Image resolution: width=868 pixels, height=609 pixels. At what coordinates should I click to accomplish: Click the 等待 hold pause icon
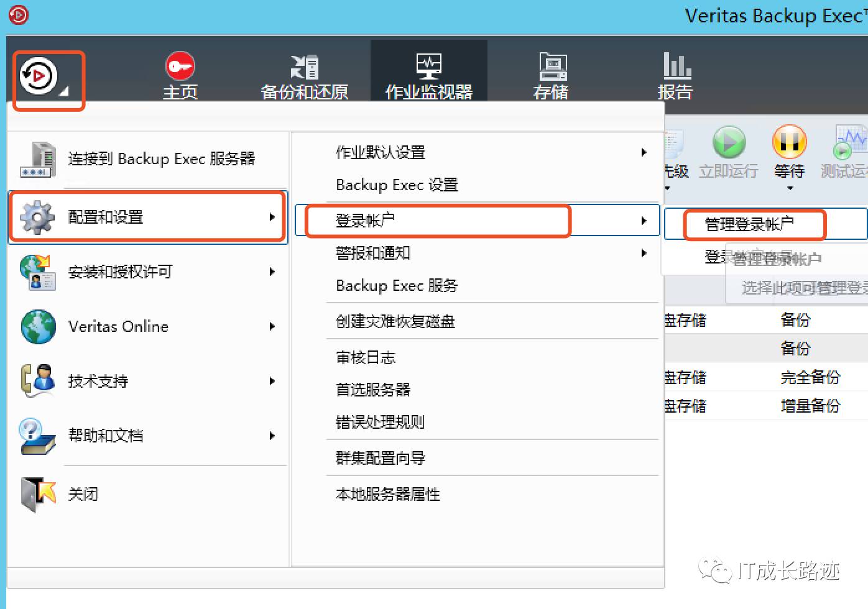pos(790,142)
